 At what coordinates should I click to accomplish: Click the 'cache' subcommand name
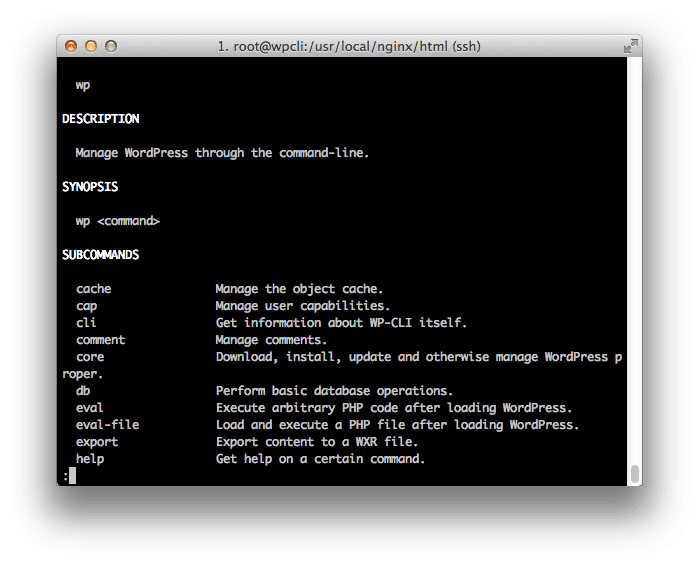94,289
